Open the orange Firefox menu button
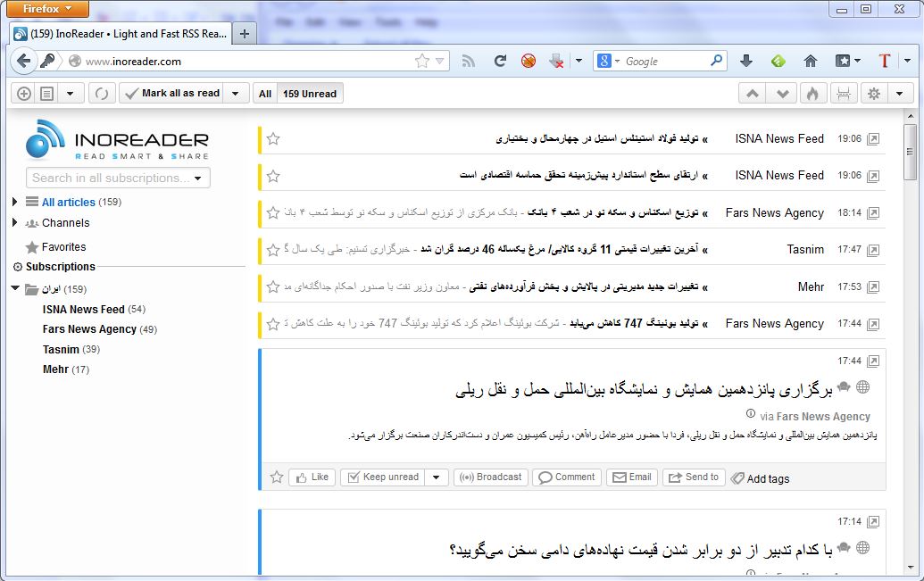 pyautogui.click(x=46, y=8)
